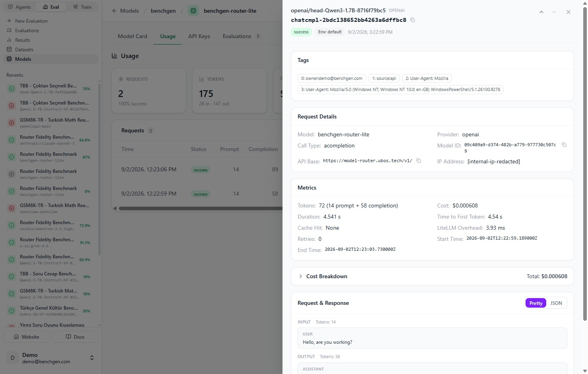Copy the API Base URL
588x374 pixels.
point(419,161)
